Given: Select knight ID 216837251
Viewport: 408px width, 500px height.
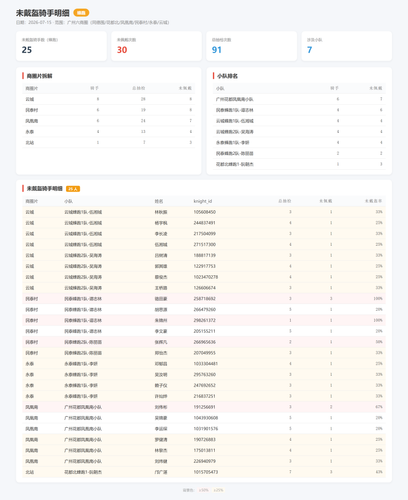Looking at the screenshot, I should (205, 396).
